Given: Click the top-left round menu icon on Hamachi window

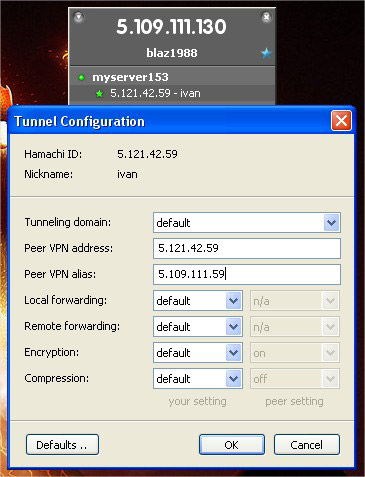Looking at the screenshot, I should (x=79, y=17).
